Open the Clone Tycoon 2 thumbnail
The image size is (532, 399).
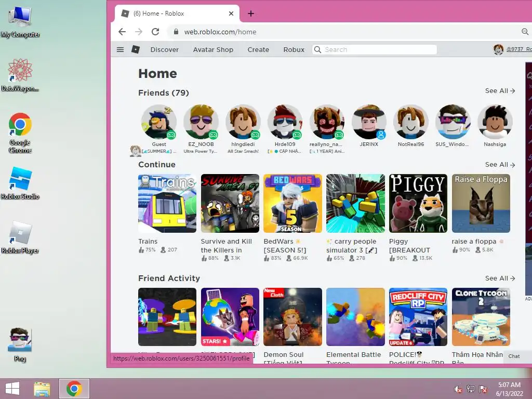[x=481, y=317]
